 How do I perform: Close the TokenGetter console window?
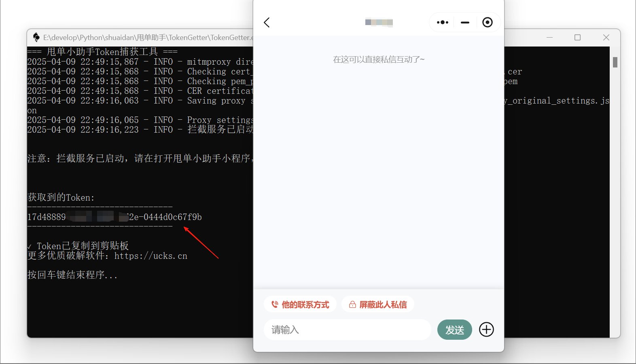pos(606,37)
